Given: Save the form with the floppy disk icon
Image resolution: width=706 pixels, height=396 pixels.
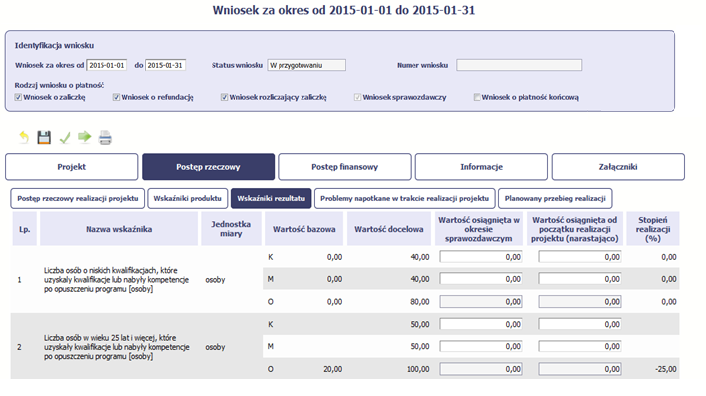Looking at the screenshot, I should pyautogui.click(x=44, y=137).
